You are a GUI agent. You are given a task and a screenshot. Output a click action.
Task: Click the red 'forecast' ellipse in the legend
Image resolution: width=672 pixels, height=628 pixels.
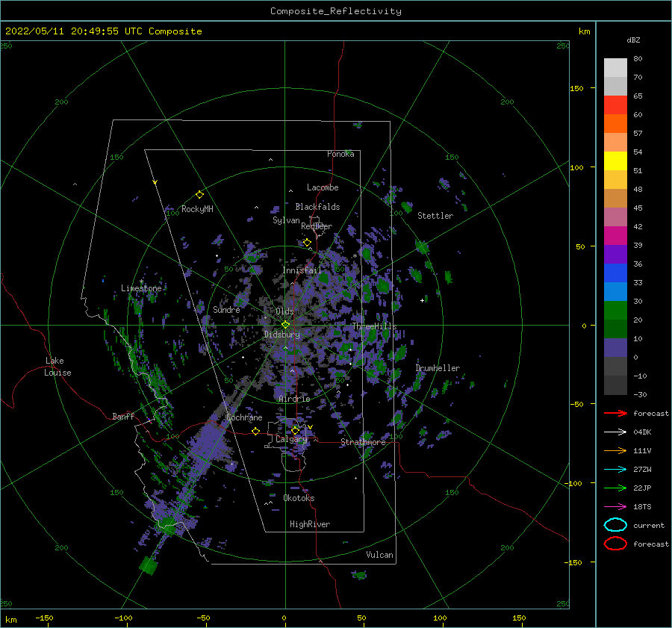[x=615, y=544]
